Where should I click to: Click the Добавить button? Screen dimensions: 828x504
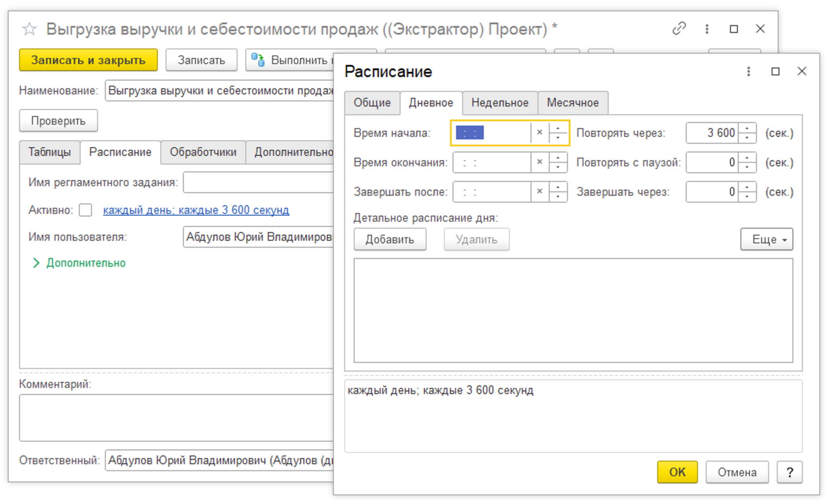point(390,239)
